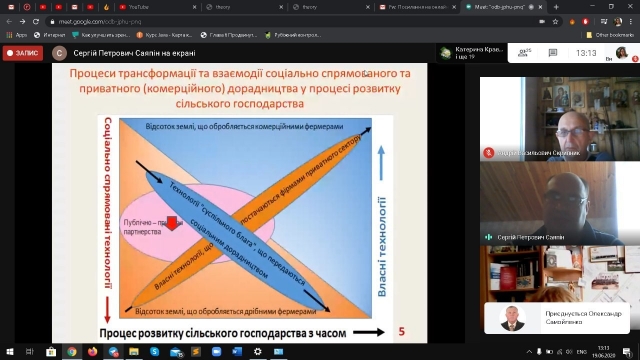
Task: Click the red ЗАПИС recording indicator
Action: (23, 53)
